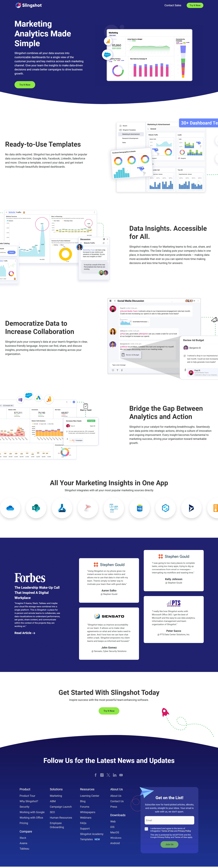Click the X (Twitter) social icon
Viewport: 218px width, 868px height.
[x=108, y=775]
